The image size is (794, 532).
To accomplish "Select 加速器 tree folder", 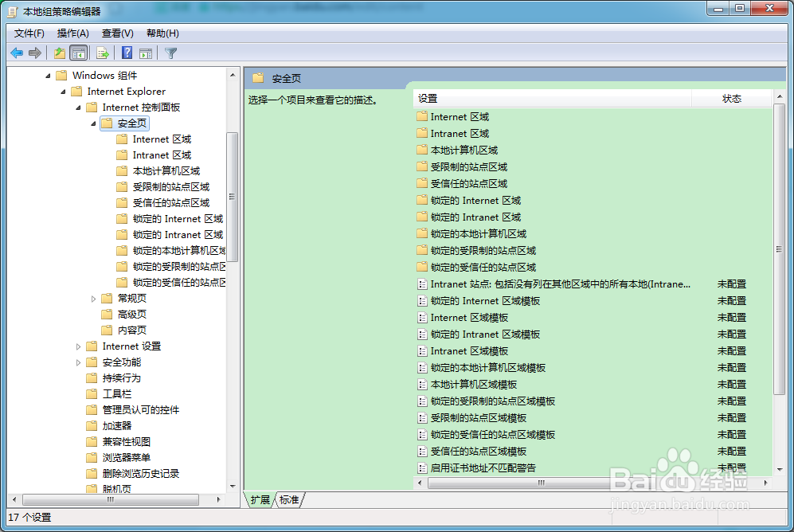I will tap(117, 426).
